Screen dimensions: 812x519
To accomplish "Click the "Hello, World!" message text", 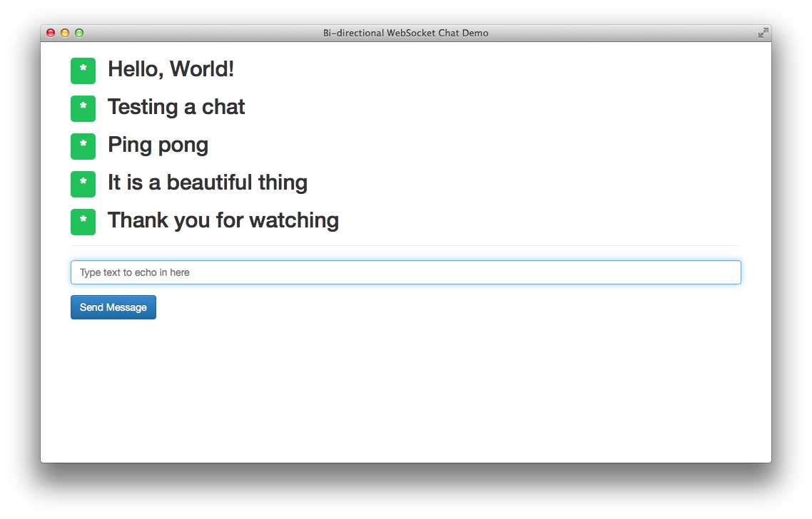I will (x=171, y=69).
